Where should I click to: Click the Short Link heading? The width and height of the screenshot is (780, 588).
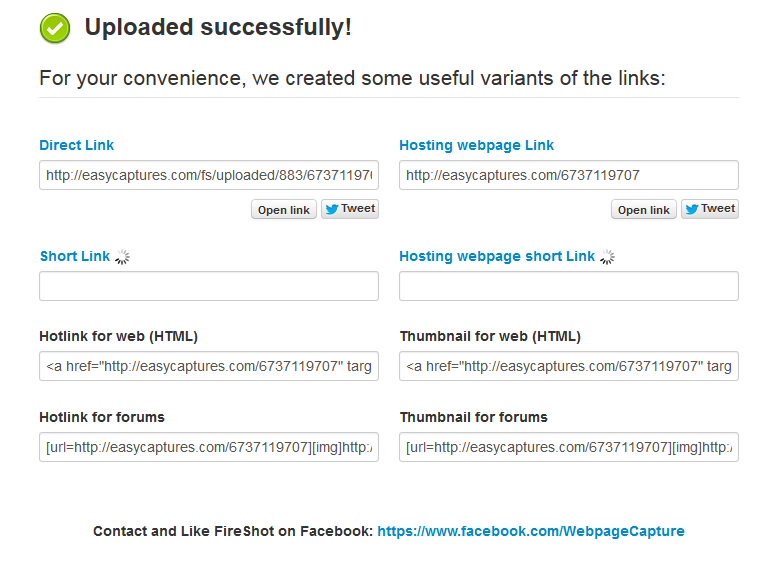click(75, 256)
